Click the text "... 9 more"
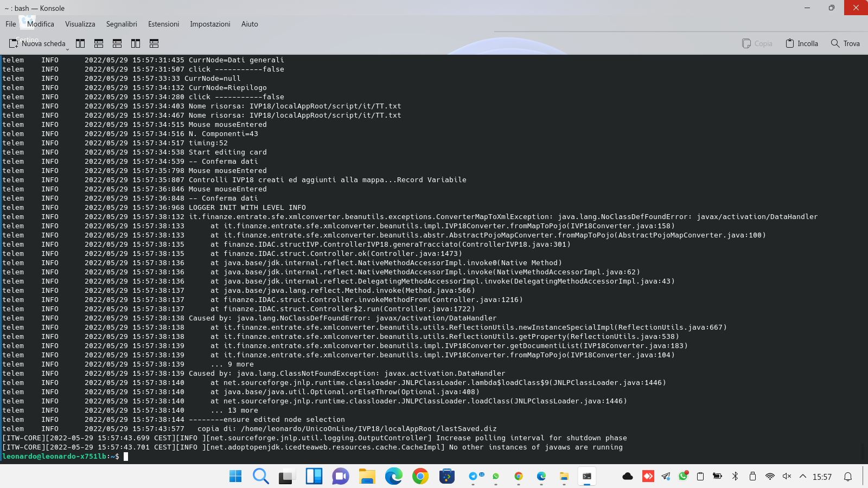 tap(232, 364)
